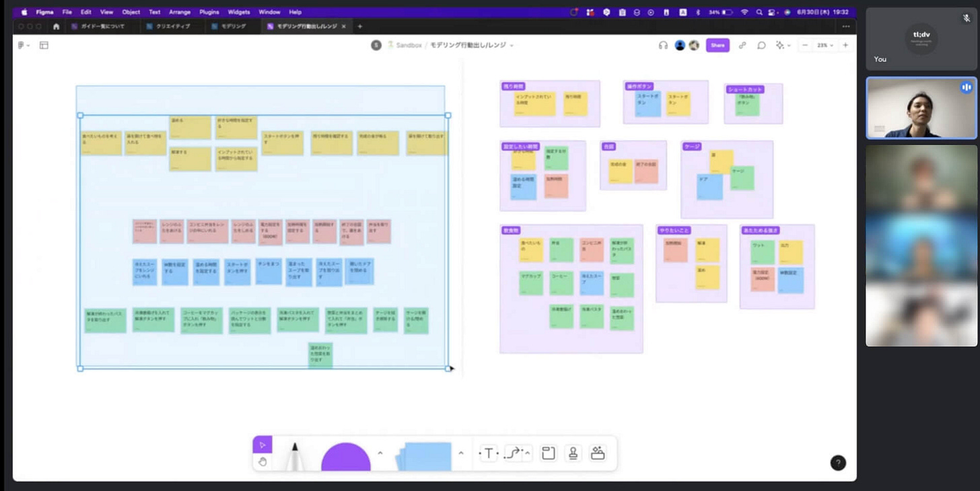
Task: Zoom out with the minus button
Action: coord(805,45)
